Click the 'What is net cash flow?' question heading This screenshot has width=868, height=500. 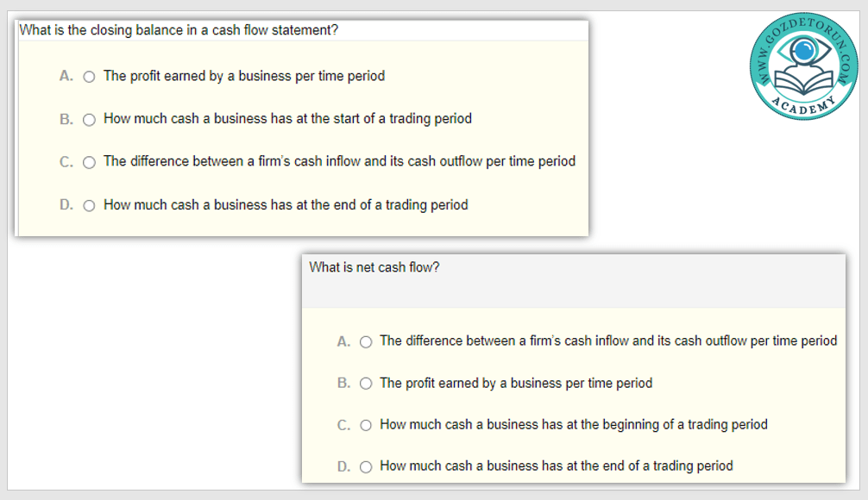(374, 267)
